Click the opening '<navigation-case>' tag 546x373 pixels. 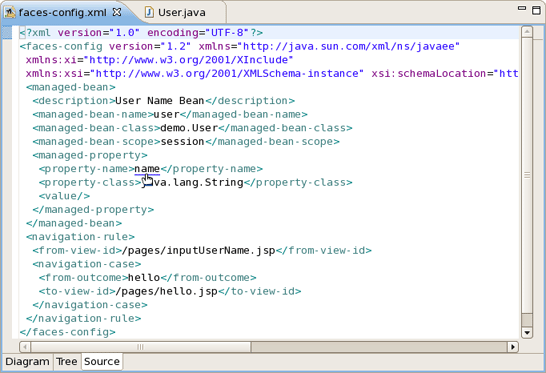[87, 264]
